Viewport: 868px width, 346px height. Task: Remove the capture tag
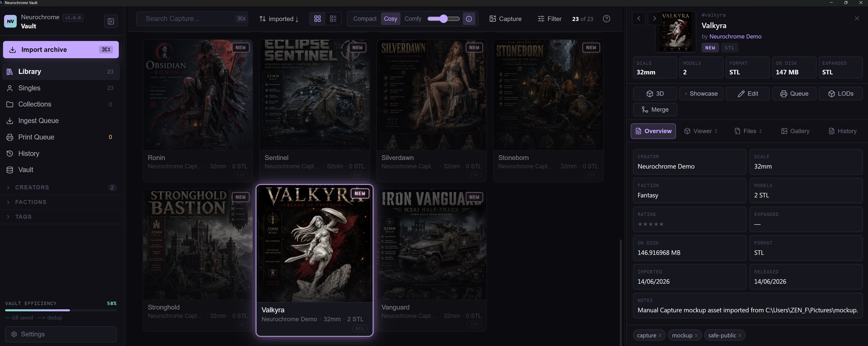tap(660, 336)
